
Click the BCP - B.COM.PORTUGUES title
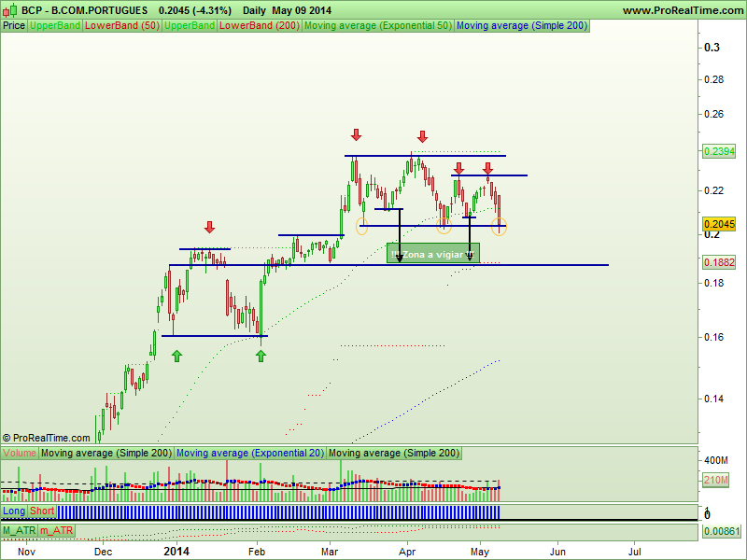click(x=85, y=10)
